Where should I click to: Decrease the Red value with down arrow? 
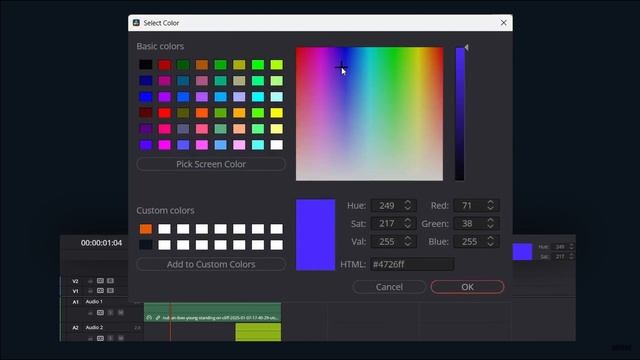(491, 208)
